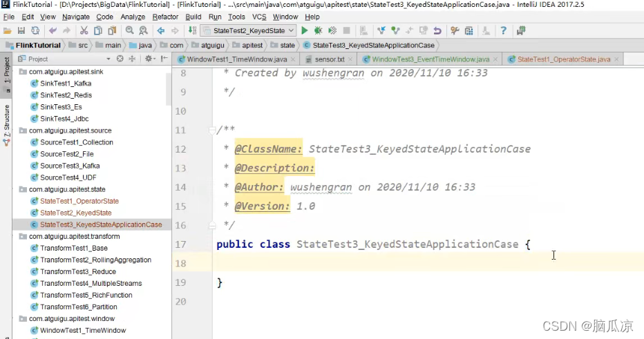Collapse the Javadoc comment fold at line 11
The image size is (644, 339).
click(x=212, y=130)
